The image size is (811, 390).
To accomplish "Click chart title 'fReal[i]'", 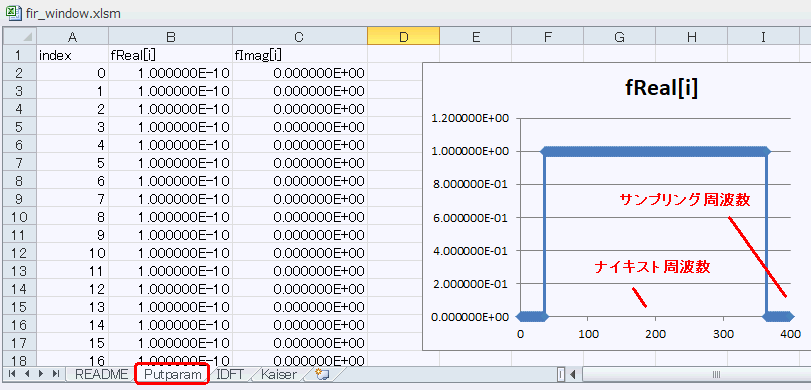I will (x=661, y=88).
